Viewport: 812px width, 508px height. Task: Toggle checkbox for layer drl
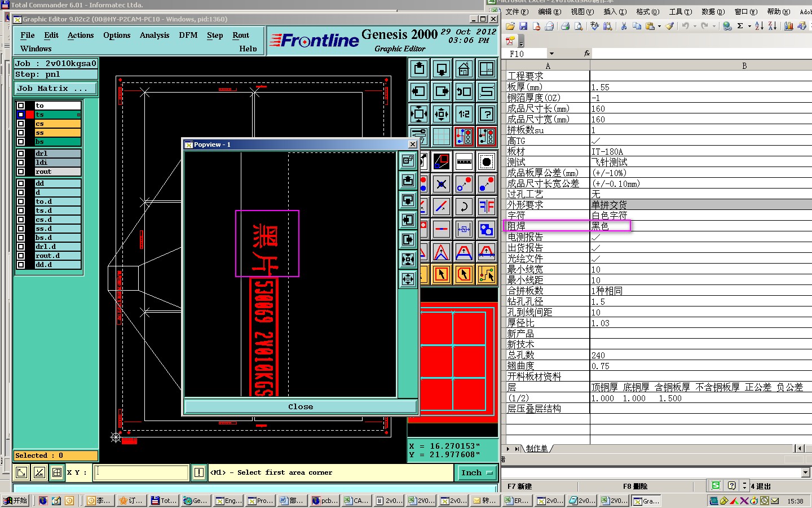coord(21,154)
